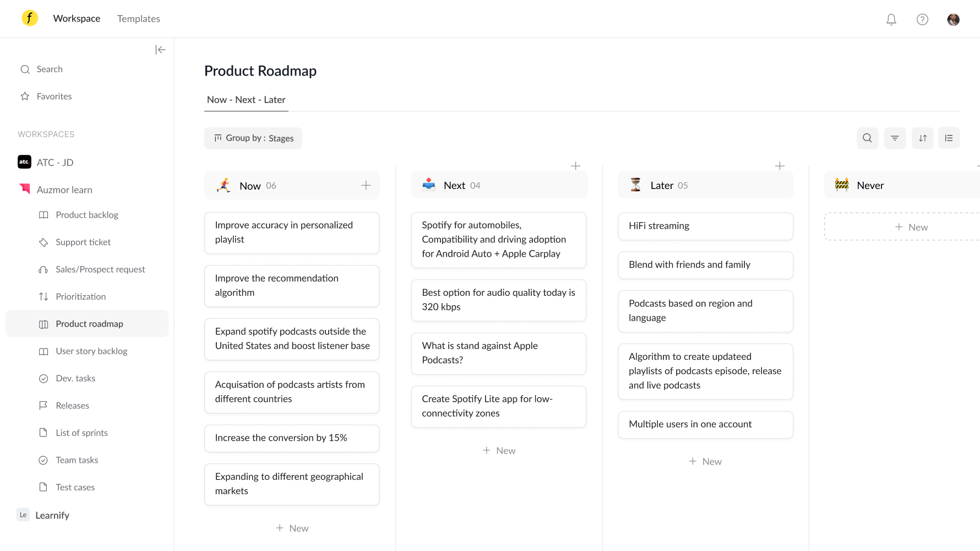Click New in the Never column

pos(911,228)
